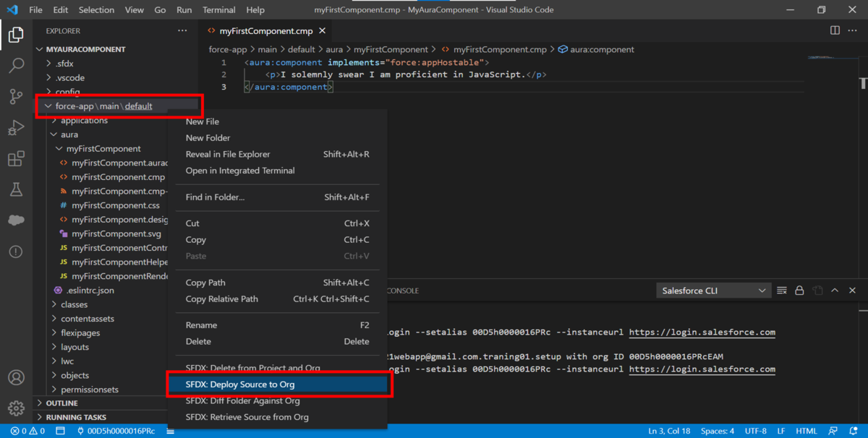Select SFDX: Deploy Source to Org
The image size is (868, 438).
click(x=278, y=385)
